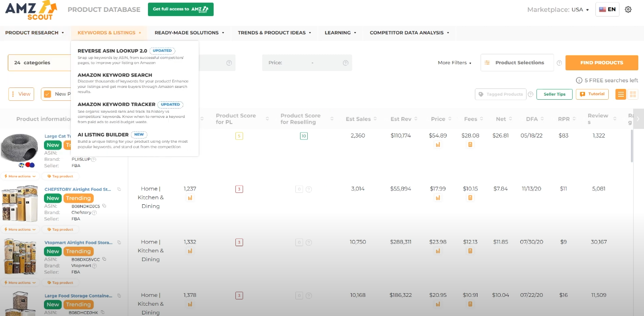The width and height of the screenshot is (644, 316).
Task: Click help icon beside Chefstory brand
Action: 95,213
